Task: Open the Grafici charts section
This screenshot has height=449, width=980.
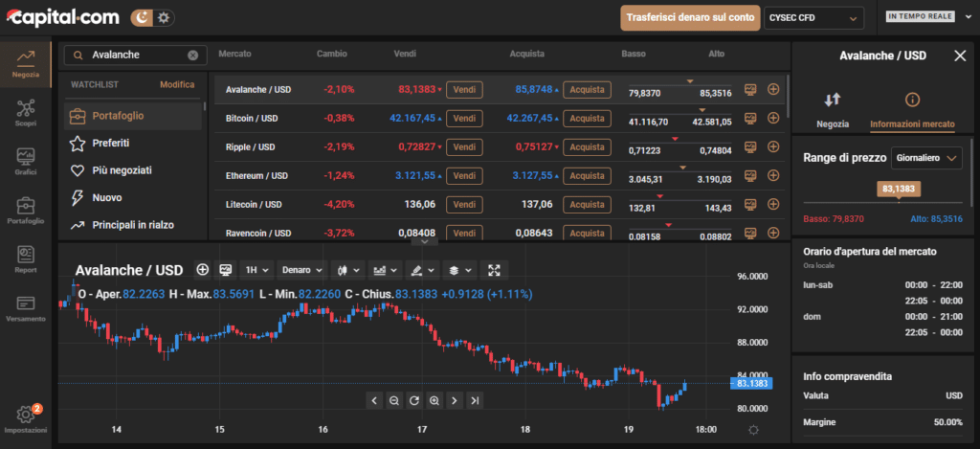Action: (x=26, y=161)
